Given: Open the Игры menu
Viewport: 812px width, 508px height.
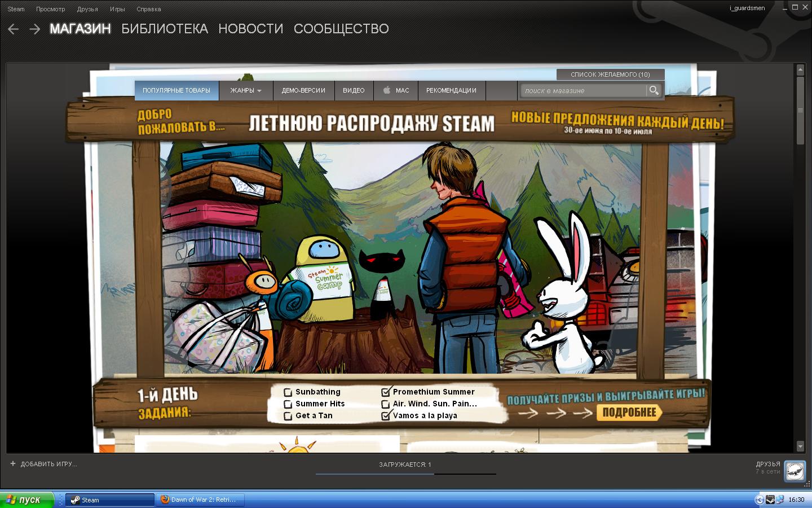Looking at the screenshot, I should (117, 9).
